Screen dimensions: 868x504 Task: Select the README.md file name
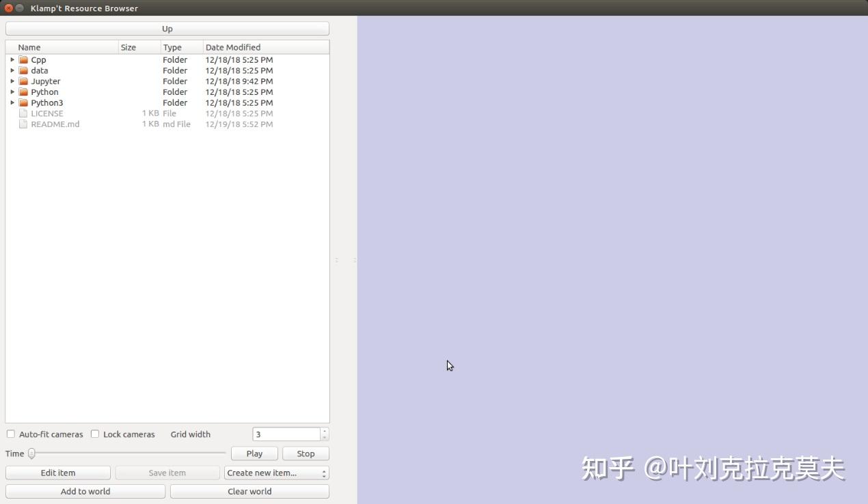click(x=55, y=124)
